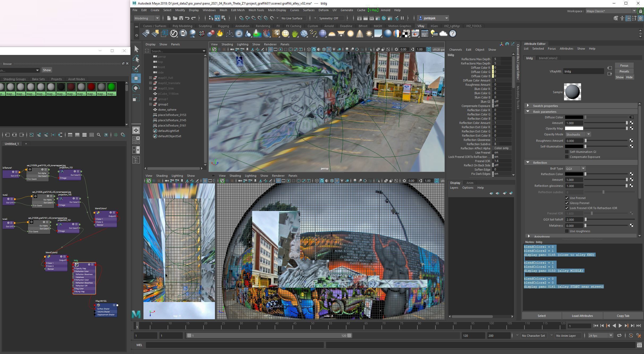Screen dimensions: 644x354
Task: Activate the Rotate tool in toolbox
Action: click(x=136, y=88)
